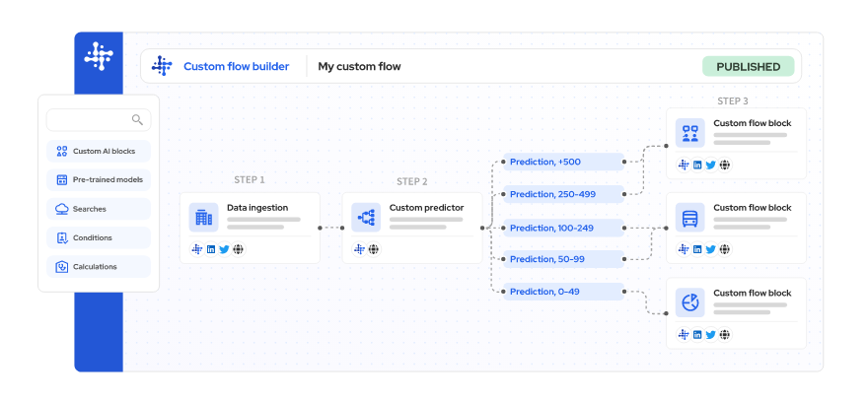Select the Searches sidebar item
The width and height of the screenshot is (868, 400).
99,209
